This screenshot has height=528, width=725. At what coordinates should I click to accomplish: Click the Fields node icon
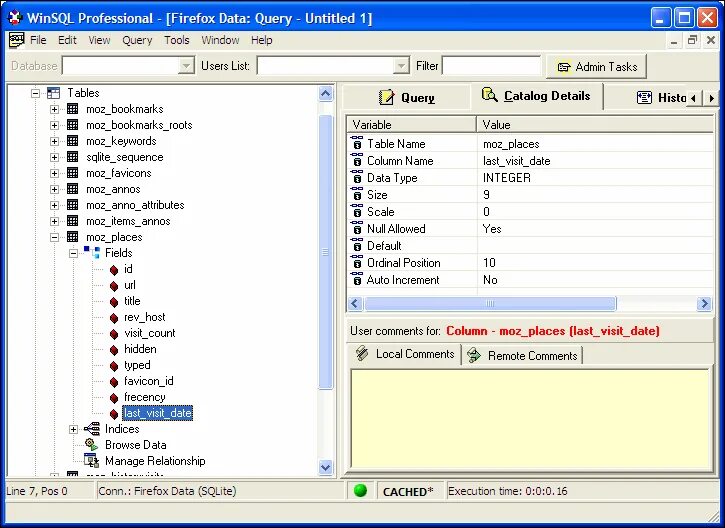pyautogui.click(x=92, y=252)
